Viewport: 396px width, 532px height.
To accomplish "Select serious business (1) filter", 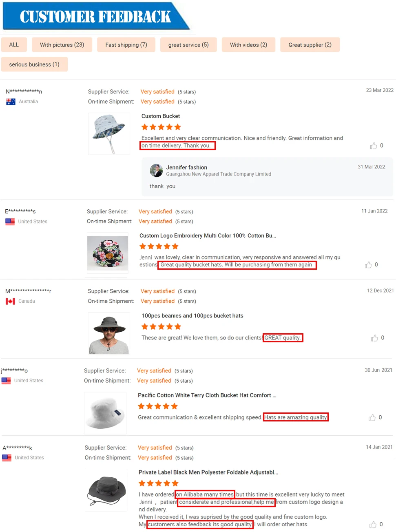I will pyautogui.click(x=34, y=64).
